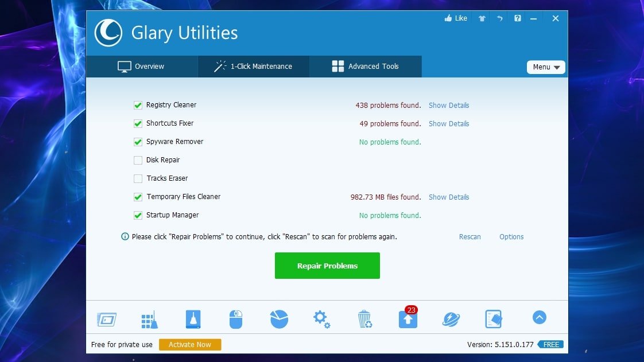644x362 pixels.
Task: Open the Software Update icon with 23 badge
Action: coord(408,317)
